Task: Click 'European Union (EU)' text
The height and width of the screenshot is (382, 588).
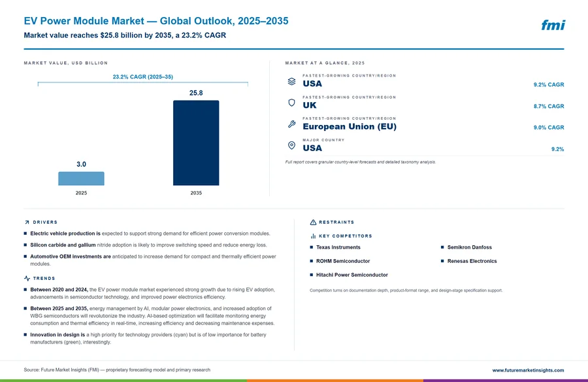Action: coord(350,127)
